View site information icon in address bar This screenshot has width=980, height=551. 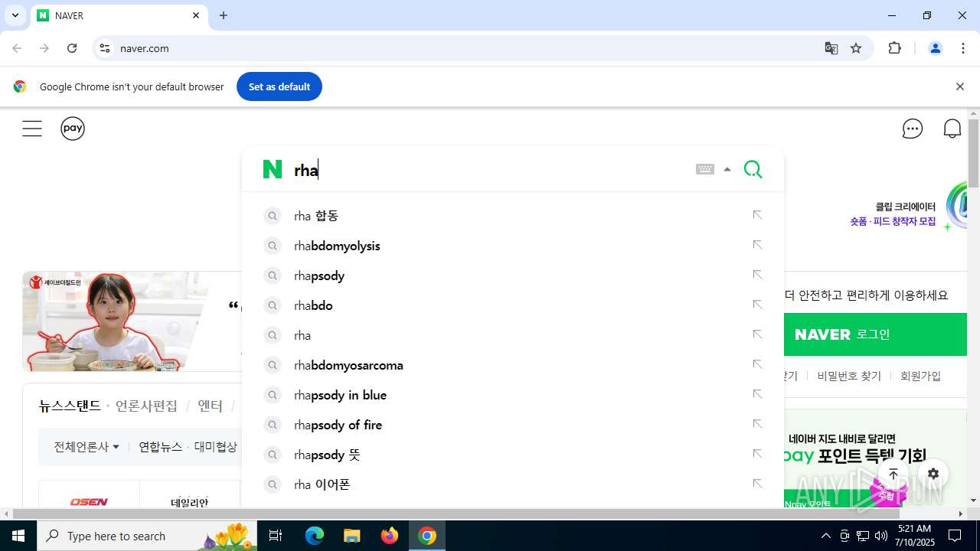(x=105, y=48)
